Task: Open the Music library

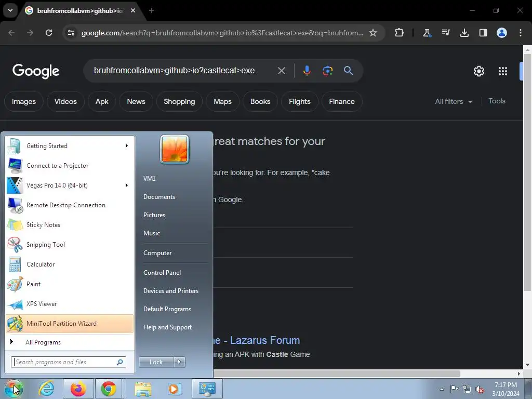Action: [152, 233]
